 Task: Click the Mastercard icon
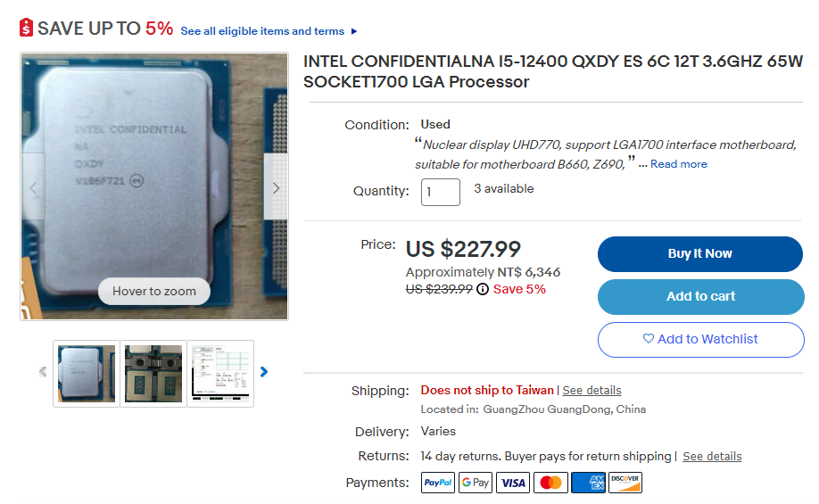pos(551,483)
